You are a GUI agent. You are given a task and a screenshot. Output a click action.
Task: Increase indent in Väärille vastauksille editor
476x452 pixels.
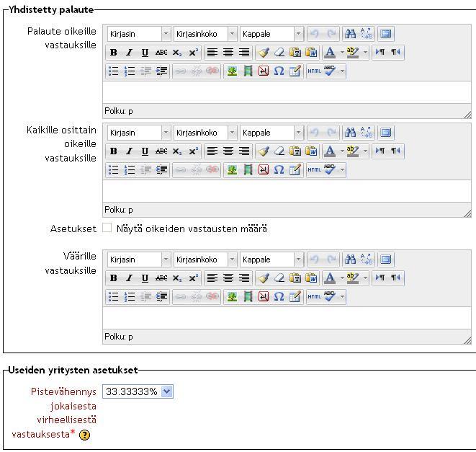click(161, 297)
